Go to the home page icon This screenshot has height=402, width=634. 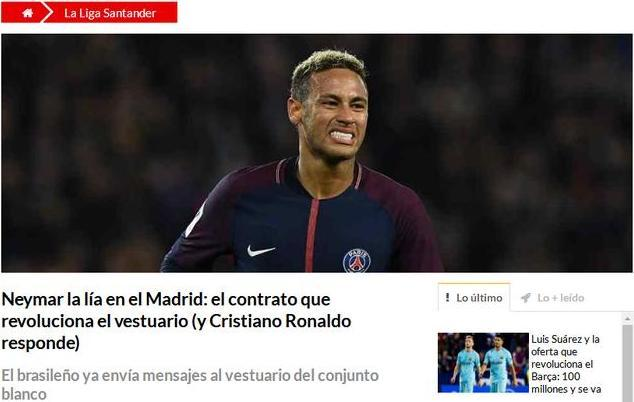(x=27, y=13)
